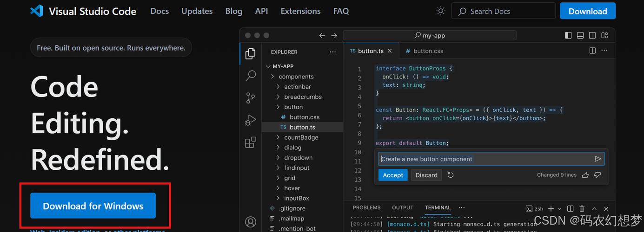Select button.ts in the file tree

point(302,127)
